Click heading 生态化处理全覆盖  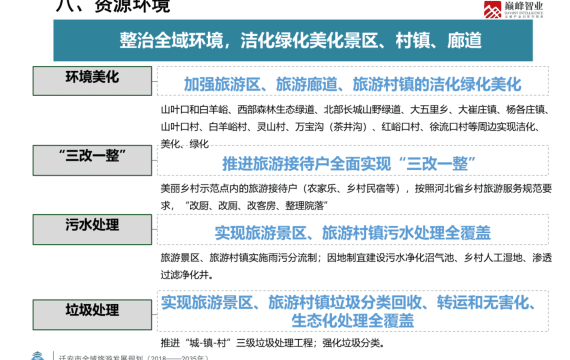point(353,321)
